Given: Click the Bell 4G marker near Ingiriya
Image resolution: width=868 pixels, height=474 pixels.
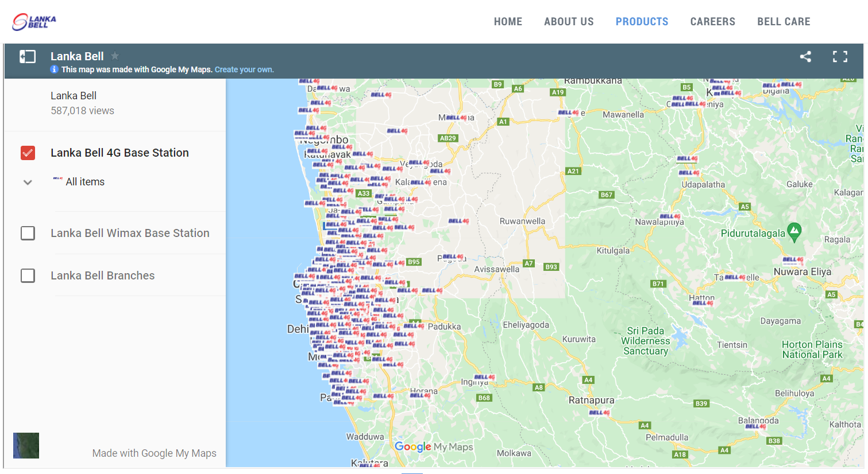Looking at the screenshot, I should pos(485,377).
